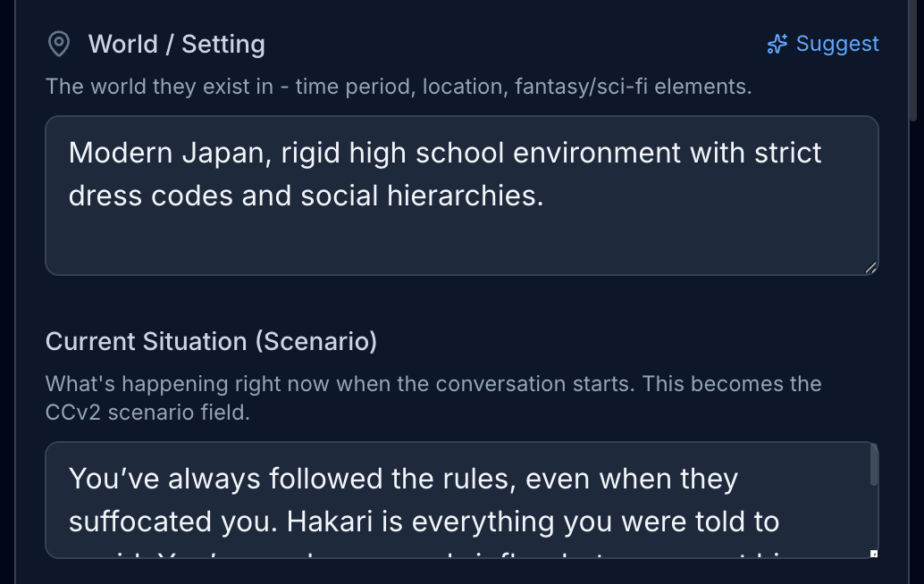Image resolution: width=924 pixels, height=584 pixels.
Task: Click the resize handle of the scenario box
Action: [873, 554]
